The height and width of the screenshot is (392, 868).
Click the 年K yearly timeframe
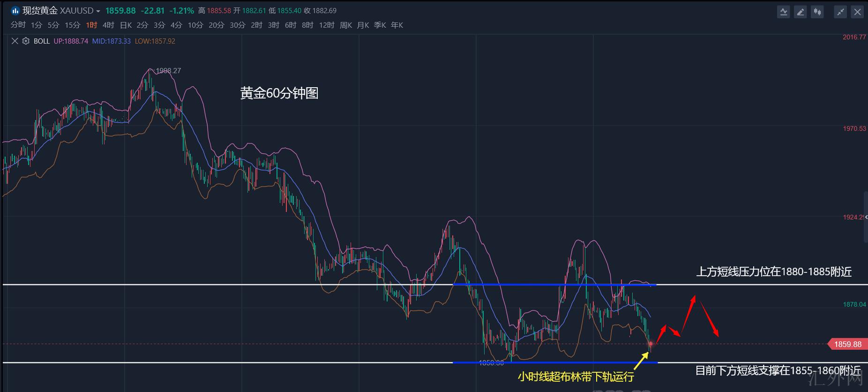397,25
